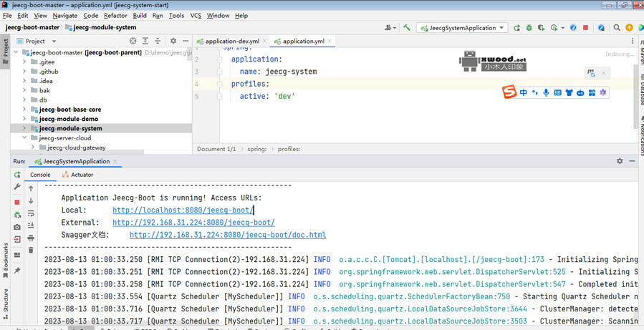The image size is (644, 330).
Task: Rerun JeecgSystemApplication in Run panel
Action: tap(17, 175)
